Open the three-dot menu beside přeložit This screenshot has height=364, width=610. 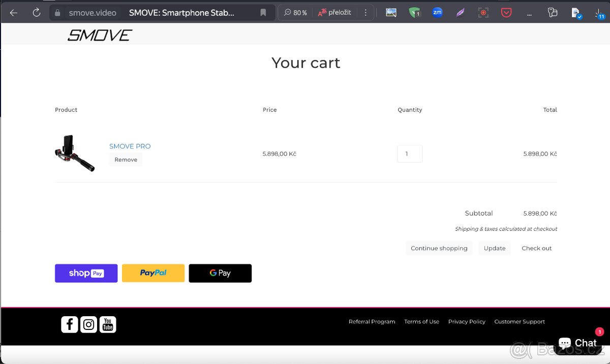365,13
